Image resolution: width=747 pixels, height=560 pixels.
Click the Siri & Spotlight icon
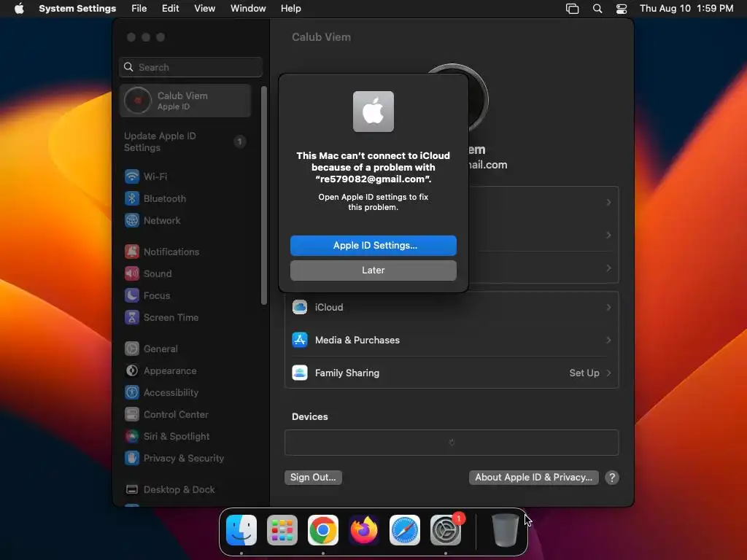click(132, 436)
